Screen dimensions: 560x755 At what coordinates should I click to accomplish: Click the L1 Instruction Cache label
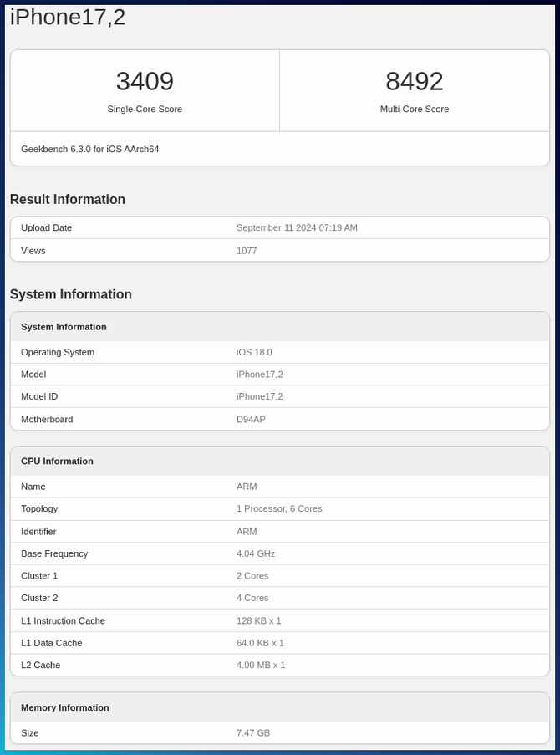pos(63,621)
